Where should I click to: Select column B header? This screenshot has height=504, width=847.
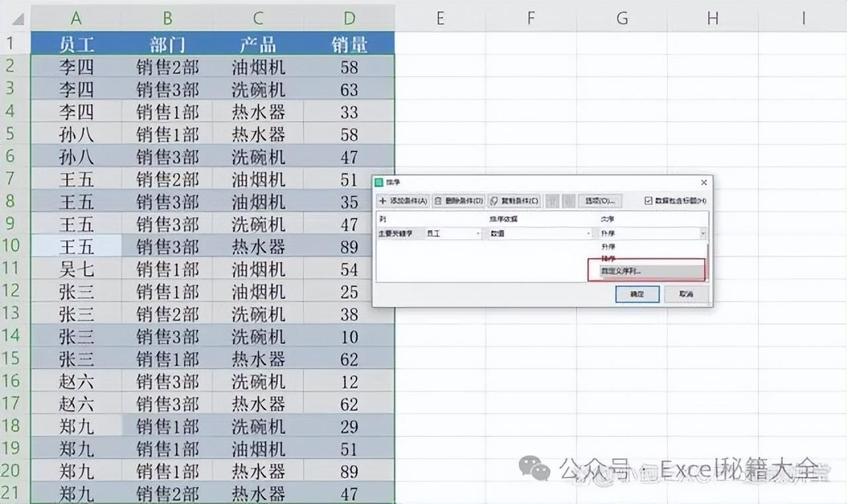pos(167,18)
